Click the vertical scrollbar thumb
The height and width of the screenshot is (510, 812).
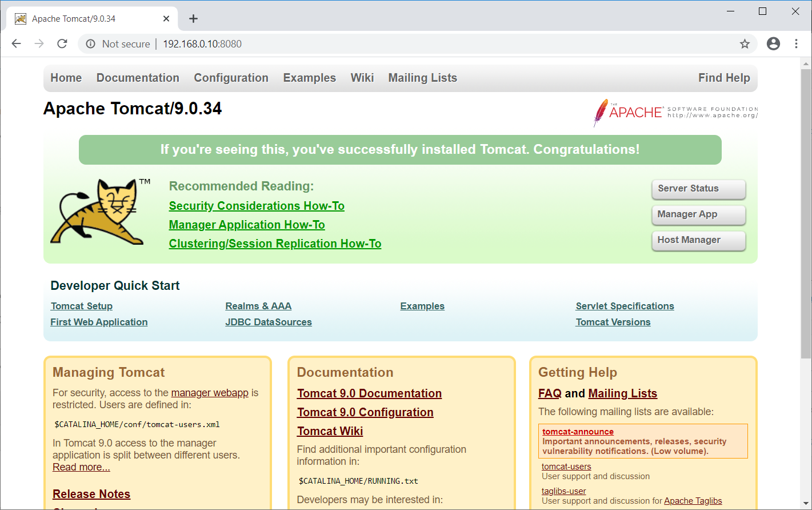(806, 214)
